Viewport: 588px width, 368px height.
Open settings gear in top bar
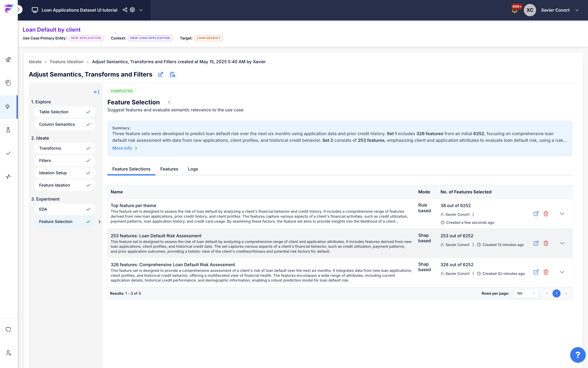[x=132, y=10]
